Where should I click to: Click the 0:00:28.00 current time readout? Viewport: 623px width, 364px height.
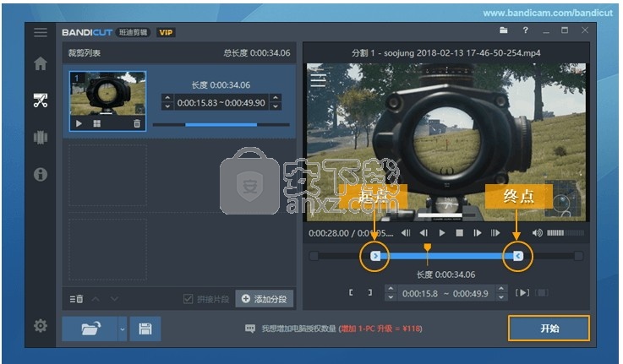(329, 233)
